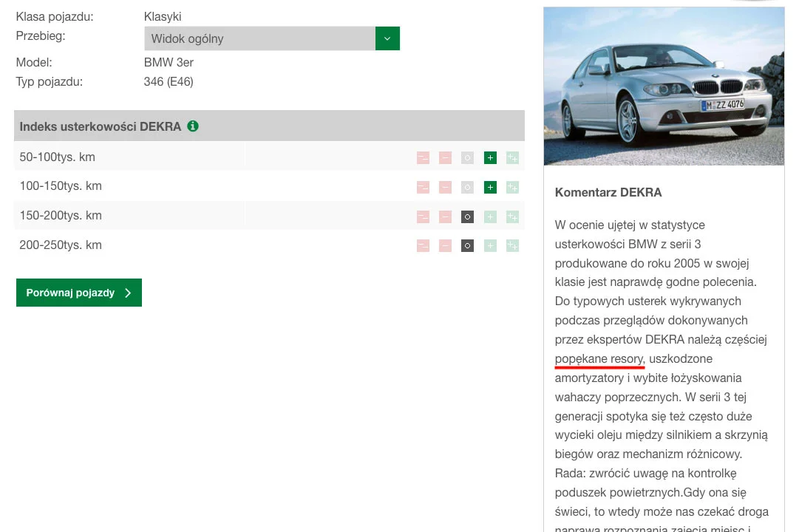The width and height of the screenshot is (799, 532).
Task: Select neutral circle rating in 150-200tys. km row
Action: [x=467, y=217]
